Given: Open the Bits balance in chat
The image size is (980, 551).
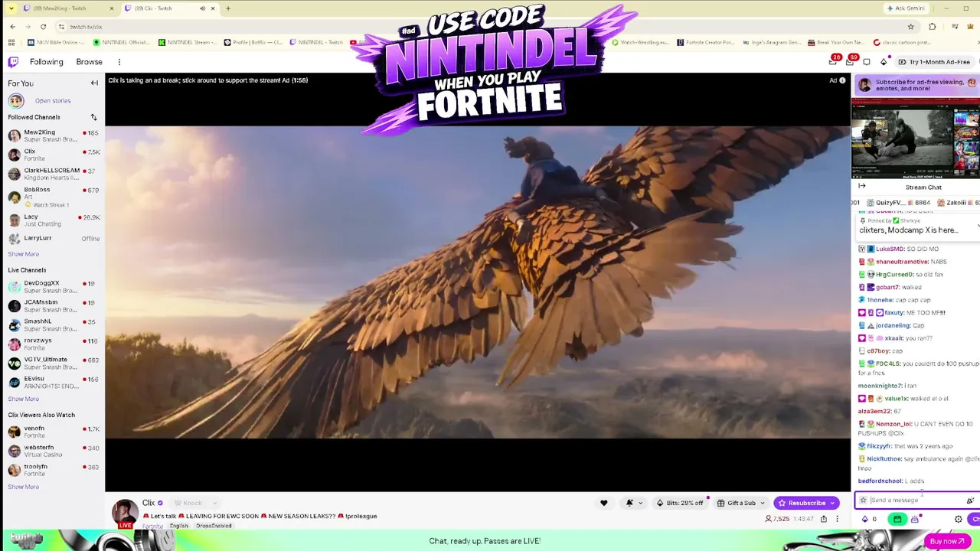Looking at the screenshot, I should 870,519.
